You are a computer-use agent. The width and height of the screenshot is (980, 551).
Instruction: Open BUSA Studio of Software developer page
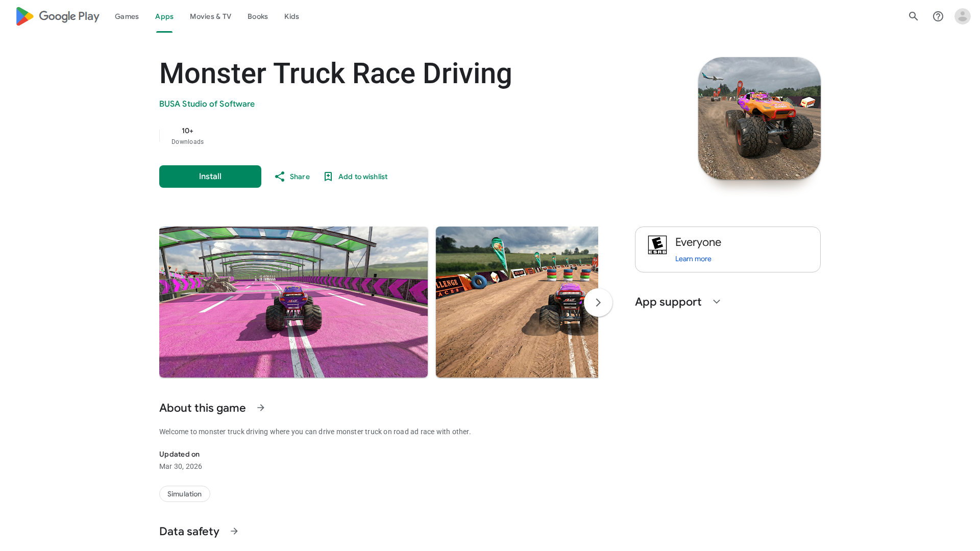(207, 104)
